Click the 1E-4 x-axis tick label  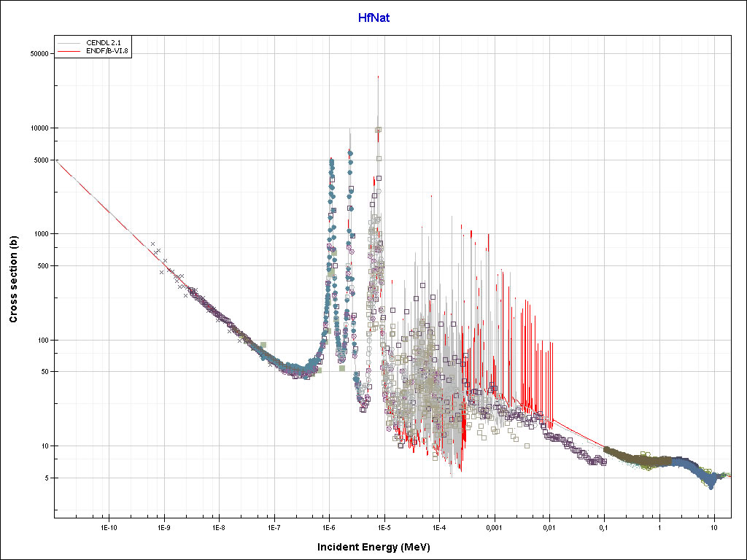(x=439, y=526)
